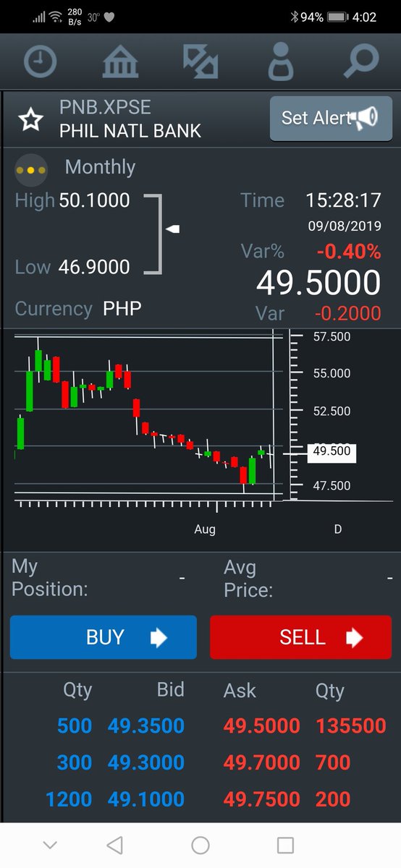Tap the ask quantity 135500

click(350, 726)
